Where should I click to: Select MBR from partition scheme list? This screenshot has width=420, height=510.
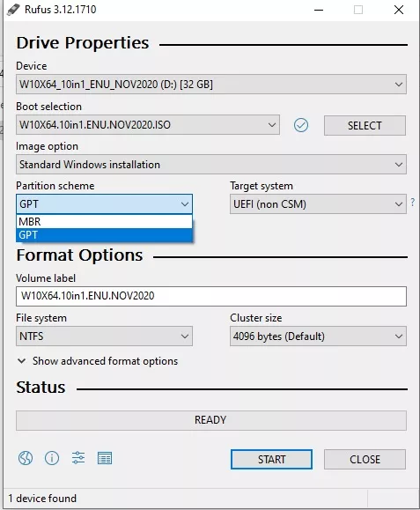point(105,221)
